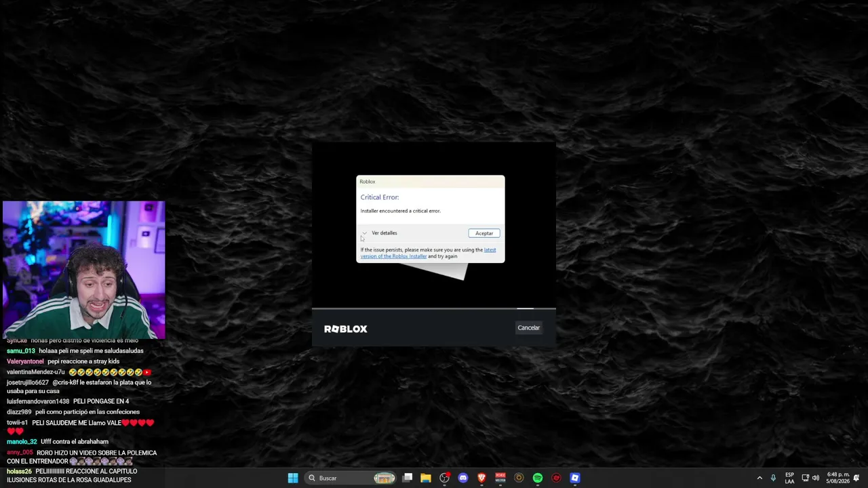Open Discord from the taskbar
Screen dimensions: 868x488
click(463, 478)
